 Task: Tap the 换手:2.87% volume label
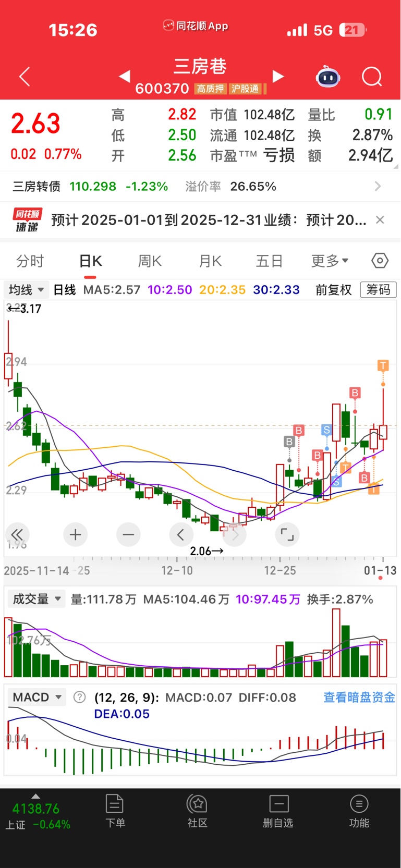pyautogui.click(x=340, y=599)
